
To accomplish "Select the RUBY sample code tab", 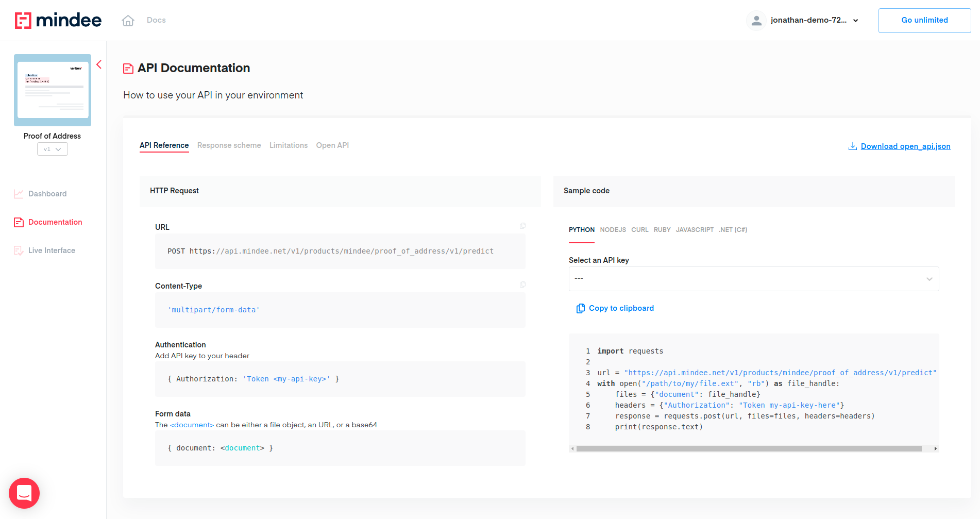I will coord(662,230).
